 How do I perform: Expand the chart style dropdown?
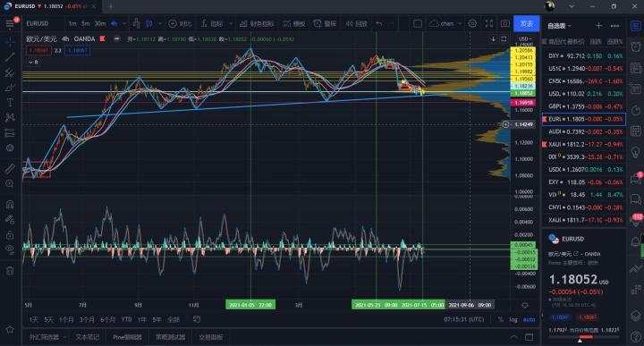point(160,24)
